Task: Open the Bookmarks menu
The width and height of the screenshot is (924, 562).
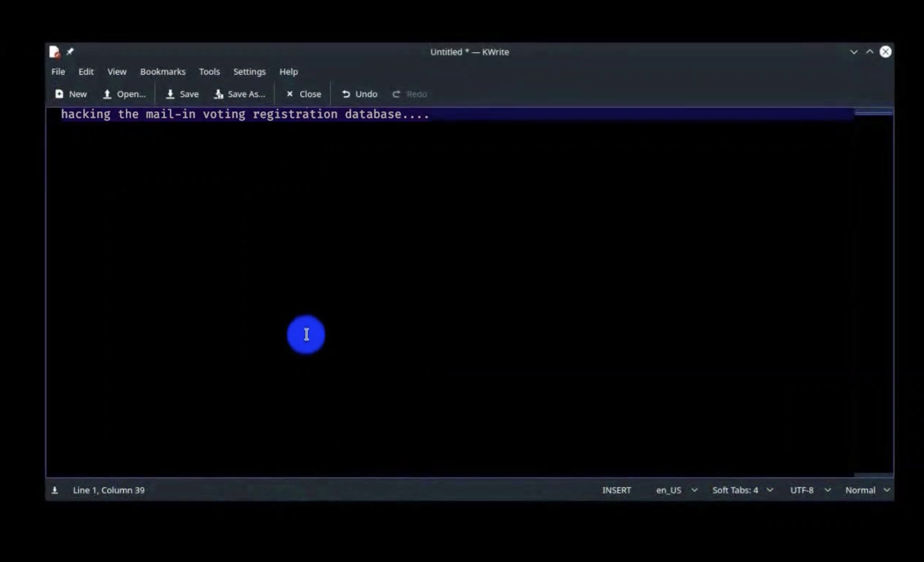Action: pos(163,72)
